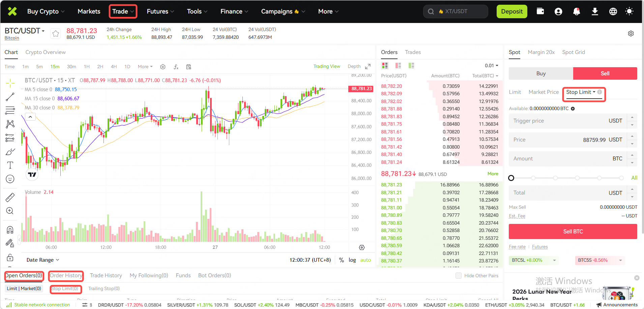Screen dimensions: 644x309
Task: Open the notifications bell
Action: 577,11
